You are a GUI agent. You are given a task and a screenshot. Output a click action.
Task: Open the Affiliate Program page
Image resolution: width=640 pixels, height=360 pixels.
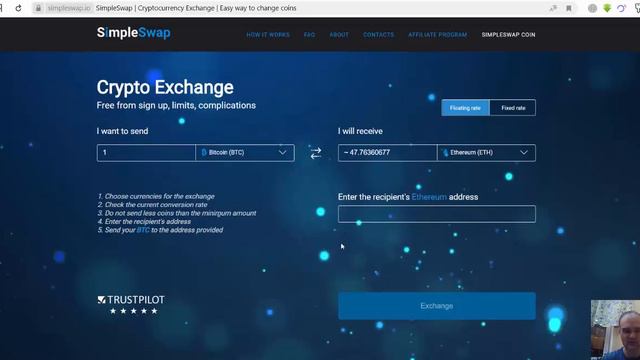(437, 35)
